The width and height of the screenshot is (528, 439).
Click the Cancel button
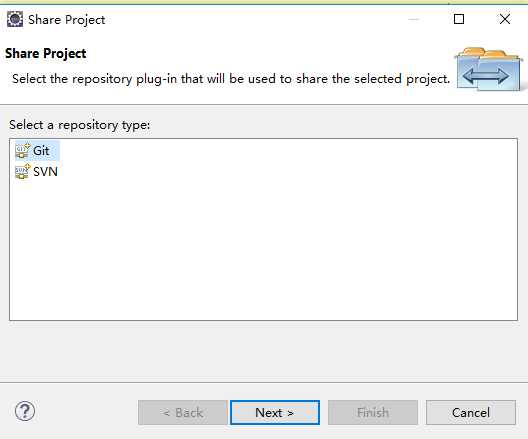pos(471,412)
